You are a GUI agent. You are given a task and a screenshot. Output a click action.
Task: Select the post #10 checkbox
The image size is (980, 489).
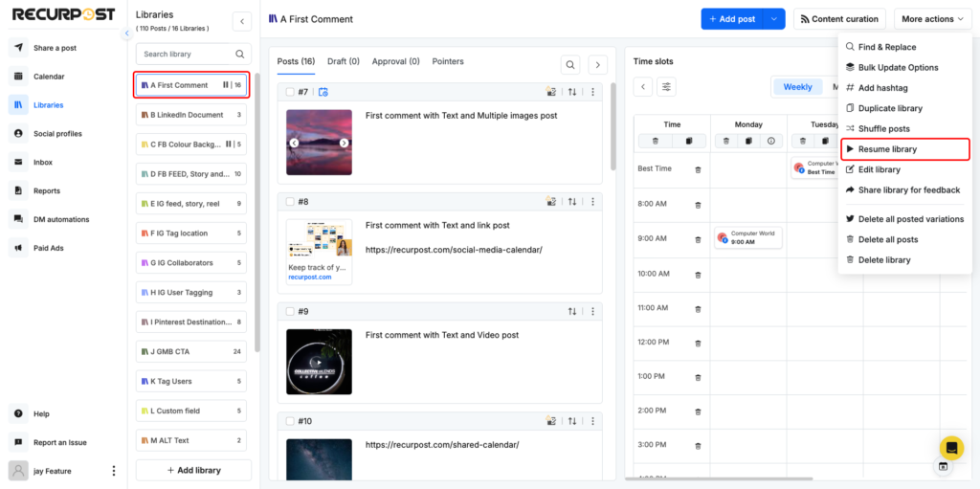pyautogui.click(x=289, y=421)
